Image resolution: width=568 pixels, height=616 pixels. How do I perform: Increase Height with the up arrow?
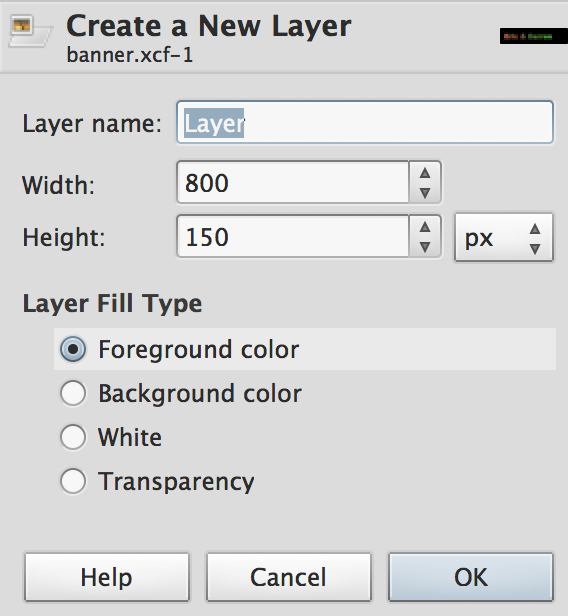coord(425,227)
